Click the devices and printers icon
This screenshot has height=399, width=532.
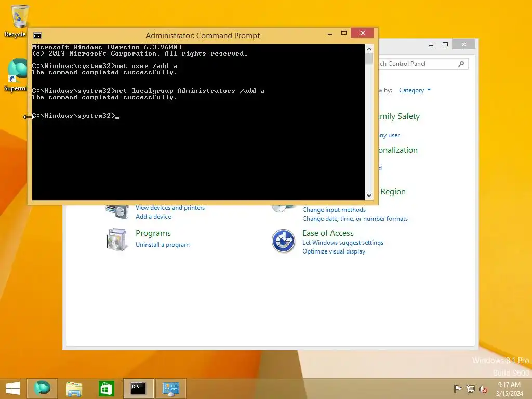pos(117,212)
